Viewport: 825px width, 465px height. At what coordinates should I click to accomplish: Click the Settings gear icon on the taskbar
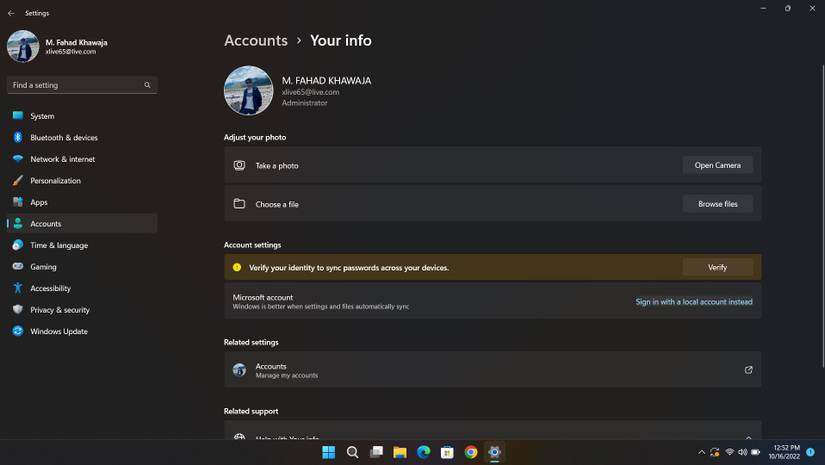coord(495,452)
